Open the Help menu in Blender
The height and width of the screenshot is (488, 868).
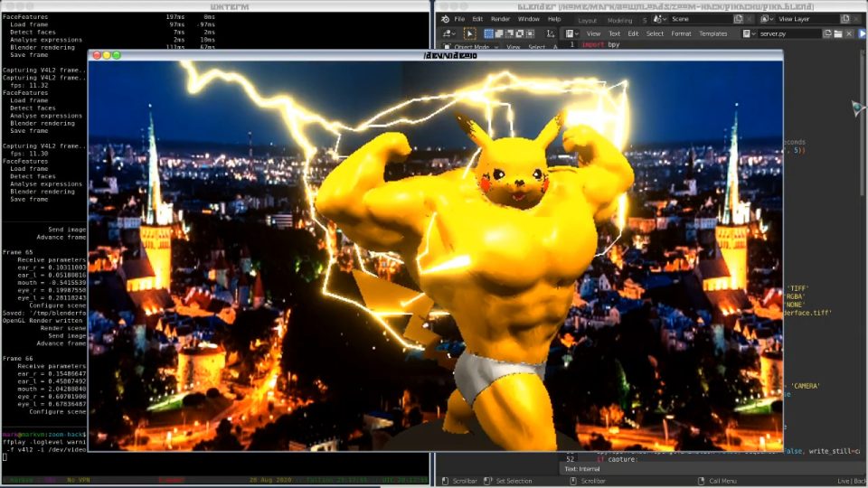554,19
